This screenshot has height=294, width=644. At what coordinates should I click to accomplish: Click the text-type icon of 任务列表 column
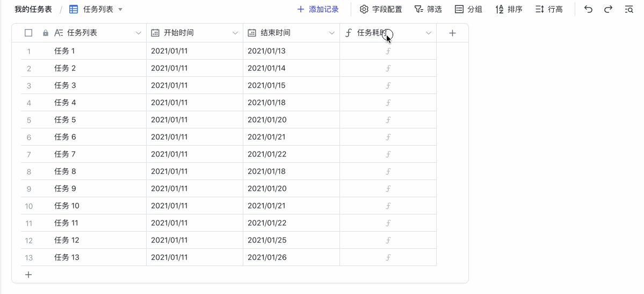click(x=59, y=33)
